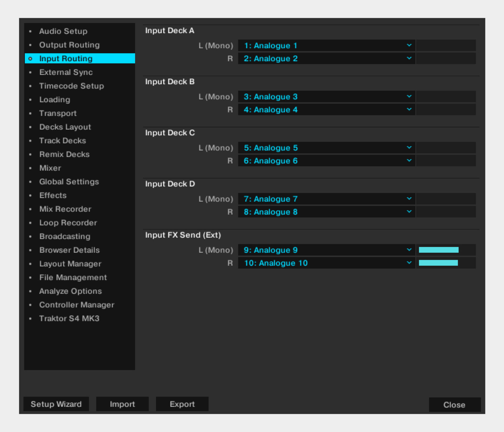Screen dimensions: 504x432
Task: Import a settings file
Action: click(122, 404)
